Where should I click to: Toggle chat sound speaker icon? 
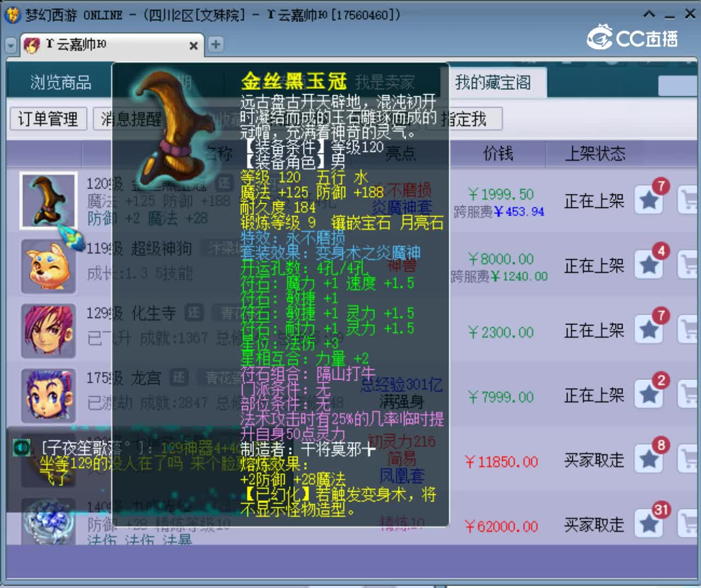click(21, 448)
